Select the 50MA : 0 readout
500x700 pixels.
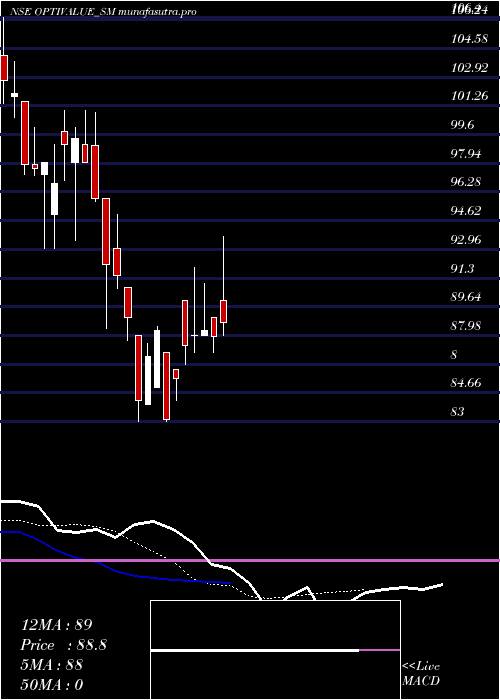coord(52,684)
